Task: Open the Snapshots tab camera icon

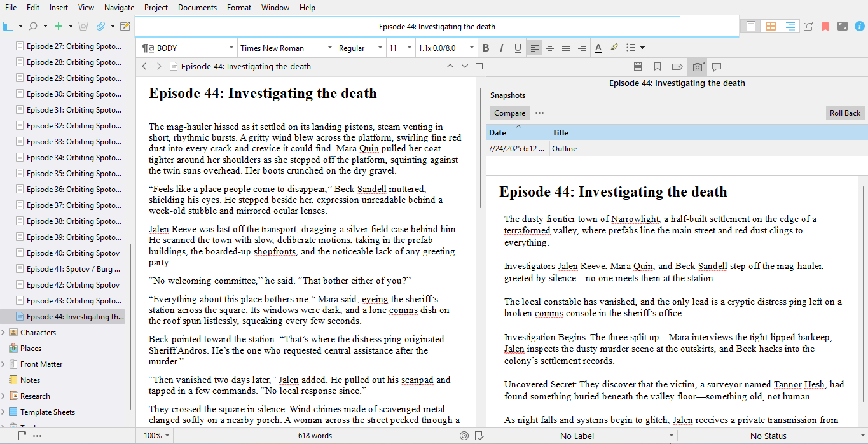Action: (x=698, y=67)
